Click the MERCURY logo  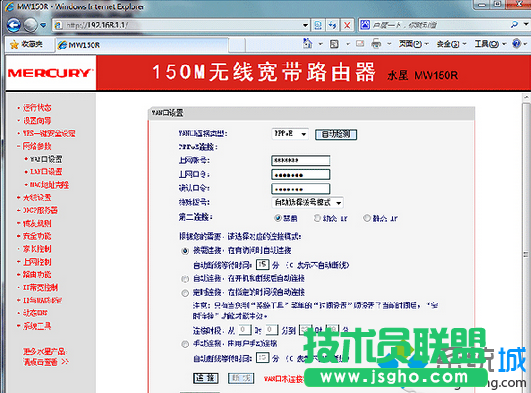(x=50, y=73)
